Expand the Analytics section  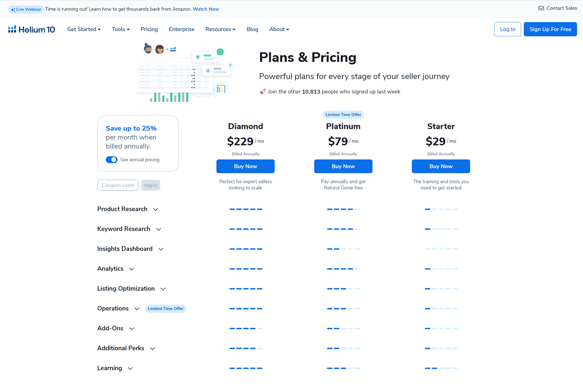pos(116,268)
